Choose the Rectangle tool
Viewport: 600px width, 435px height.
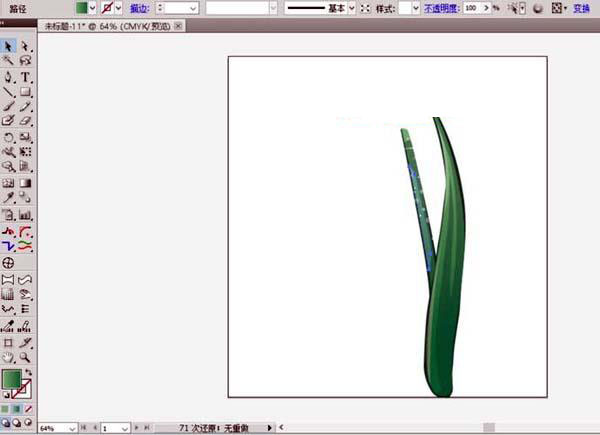point(25,92)
